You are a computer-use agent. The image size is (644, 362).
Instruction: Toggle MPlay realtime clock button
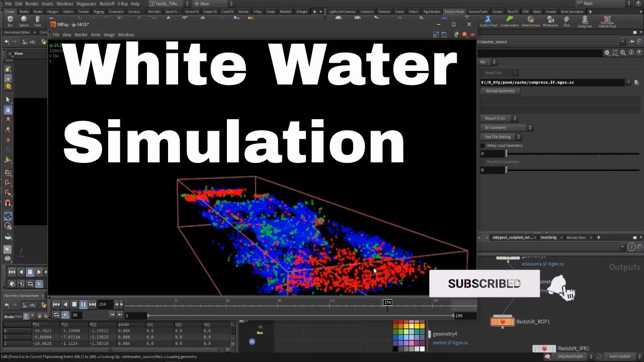pos(65,315)
